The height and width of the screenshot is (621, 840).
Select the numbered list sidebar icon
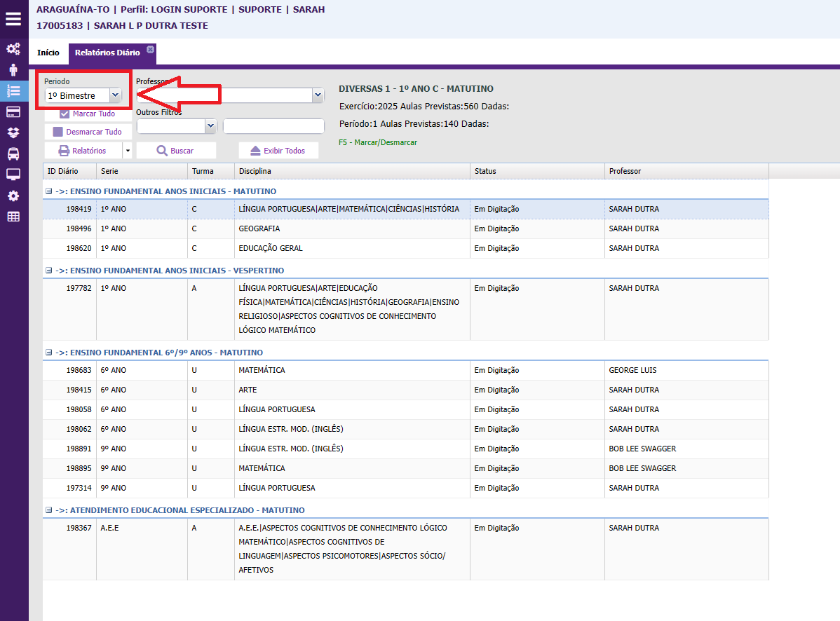(13, 90)
